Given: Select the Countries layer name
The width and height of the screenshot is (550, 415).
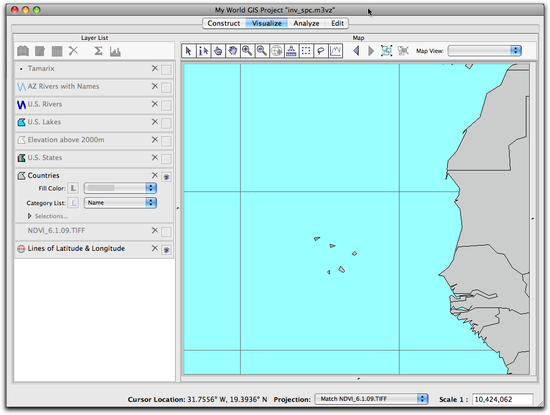Looking at the screenshot, I should (x=43, y=175).
